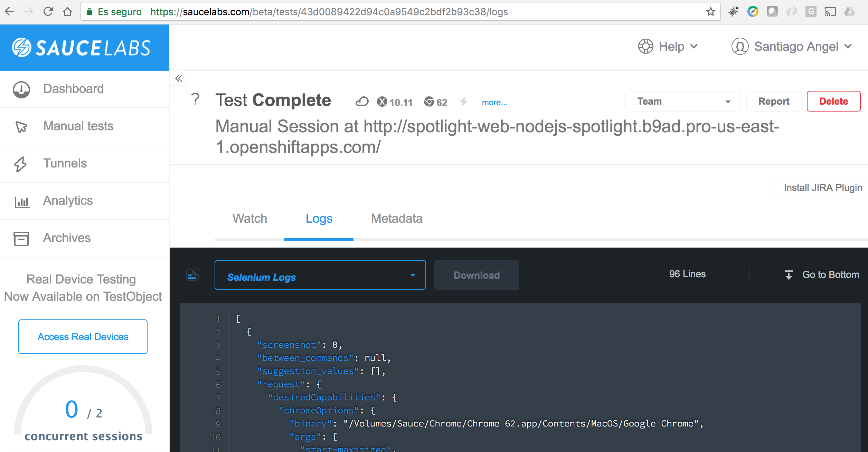Screen dimensions: 868x452
Task: Click the red Delete button
Action: point(833,101)
